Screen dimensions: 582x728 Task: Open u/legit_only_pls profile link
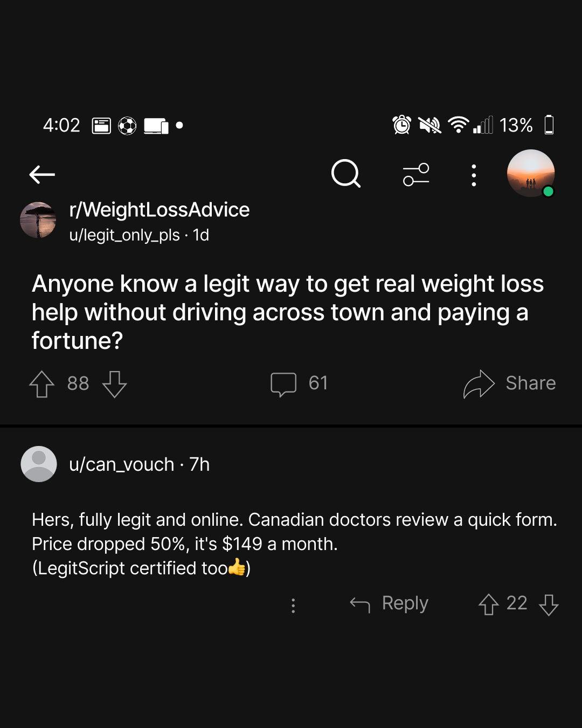[x=124, y=235]
